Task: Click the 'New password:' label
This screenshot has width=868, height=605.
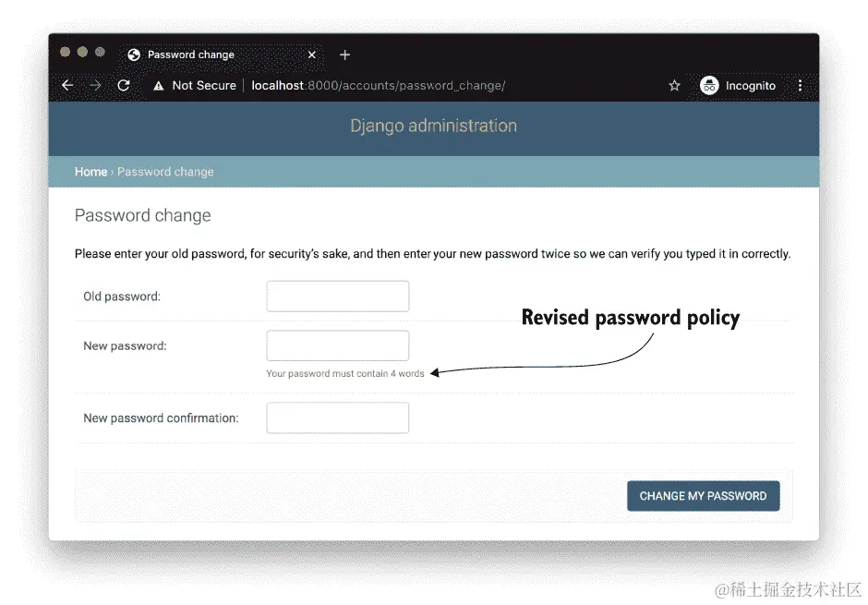Action: coord(125,346)
